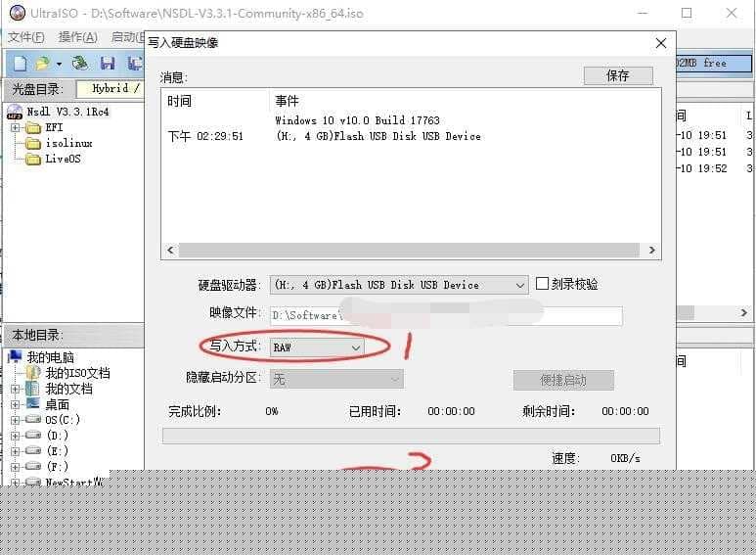Maximize the UltraISO window
Screen dimensions: 756x555
pyautogui.click(x=687, y=13)
